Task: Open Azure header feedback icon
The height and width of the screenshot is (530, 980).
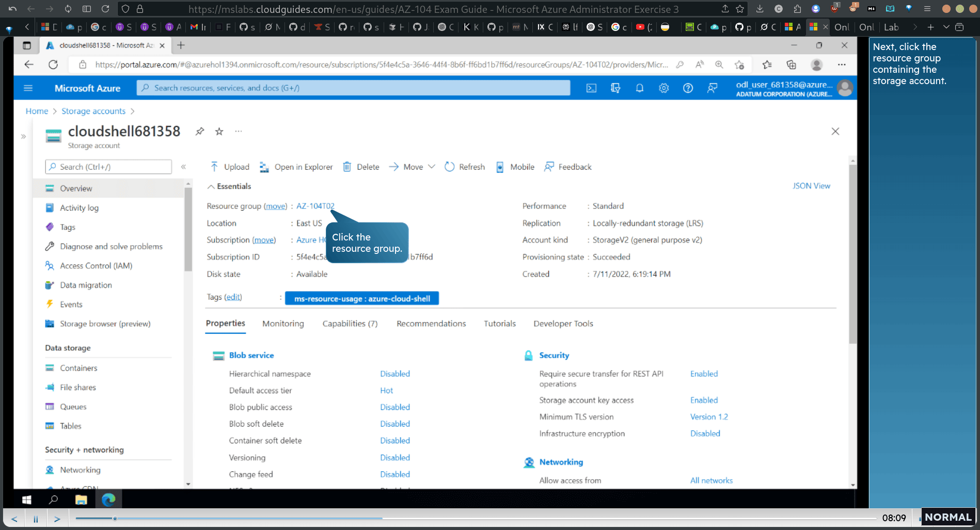Action: [712, 88]
